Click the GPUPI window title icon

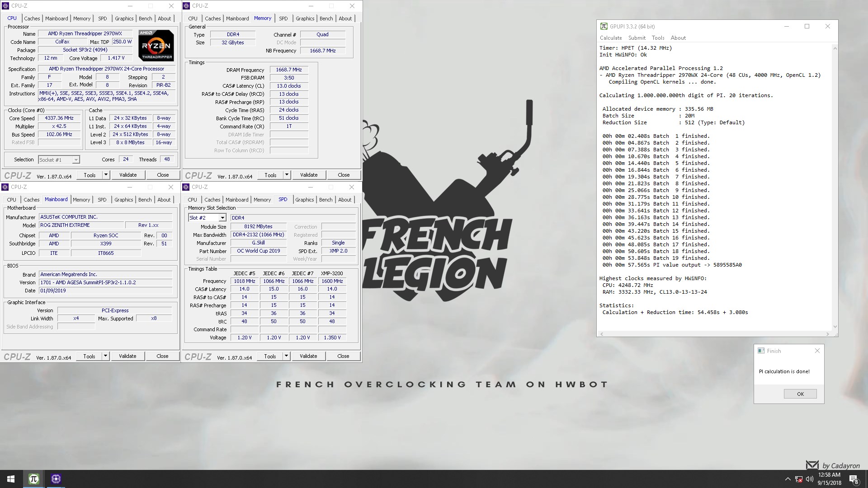coord(604,26)
